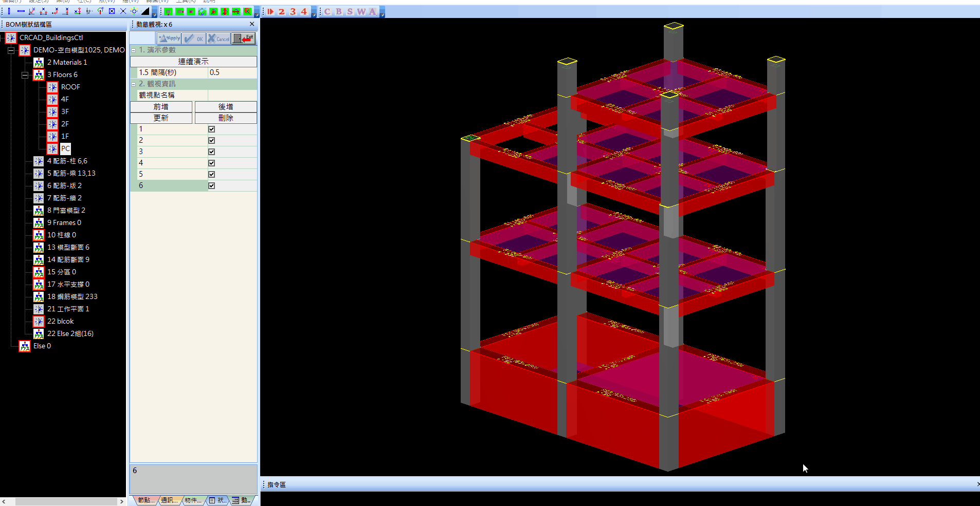Image resolution: width=980 pixels, height=506 pixels.
Task: Select the vertical column draw tool
Action: point(9,11)
